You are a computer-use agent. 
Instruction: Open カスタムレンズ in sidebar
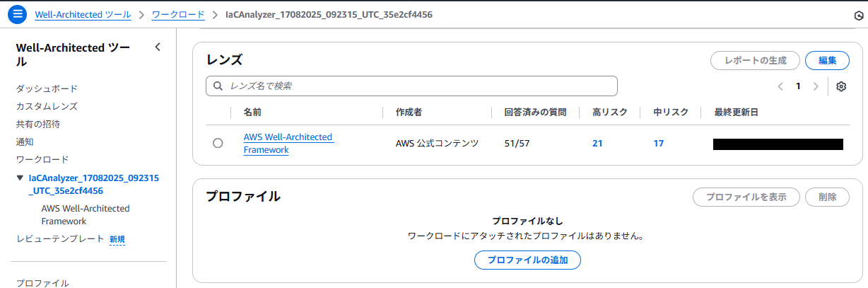click(x=47, y=106)
